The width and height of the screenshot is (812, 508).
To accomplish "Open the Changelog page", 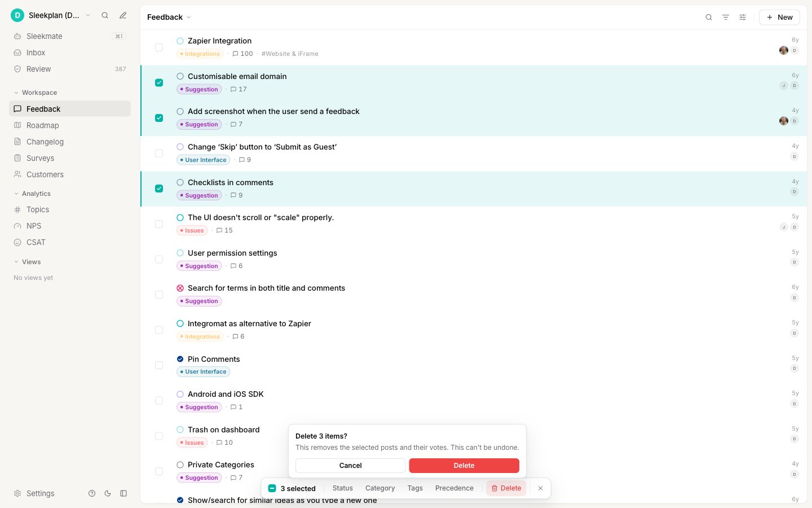I will tap(70, 142).
